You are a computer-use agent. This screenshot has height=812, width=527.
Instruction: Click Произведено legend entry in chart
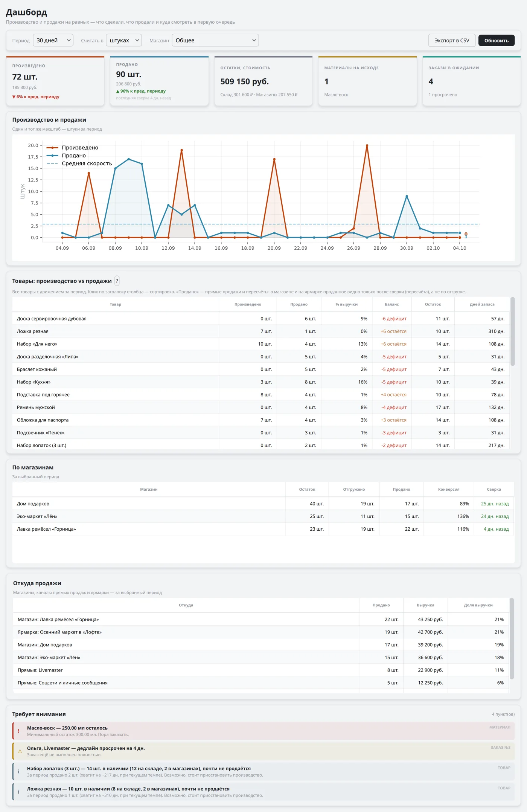[72, 148]
